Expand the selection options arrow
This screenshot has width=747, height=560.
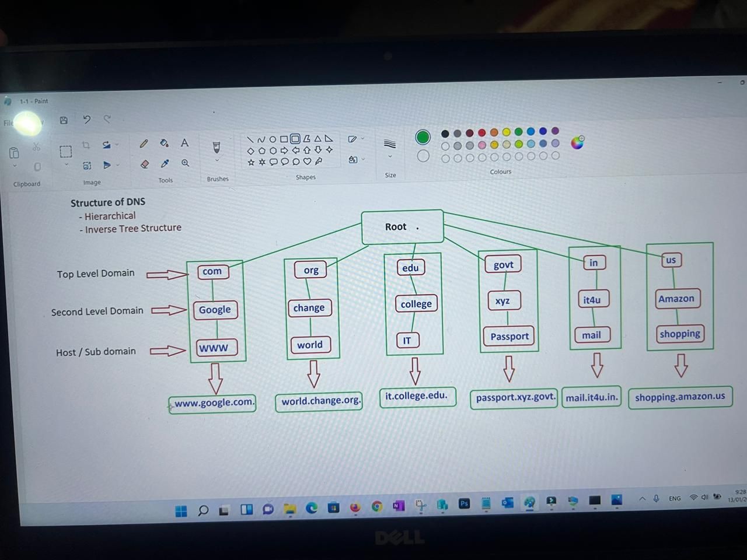click(66, 165)
